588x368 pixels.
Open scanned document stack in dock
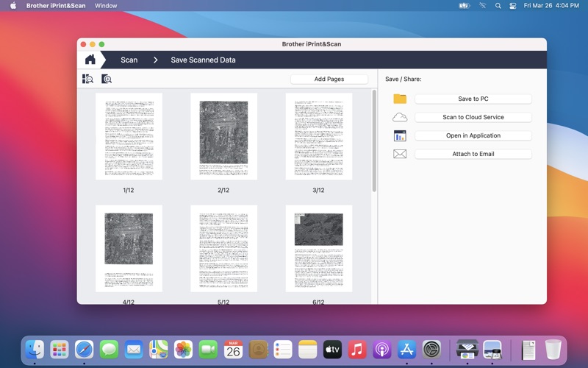[528, 350]
